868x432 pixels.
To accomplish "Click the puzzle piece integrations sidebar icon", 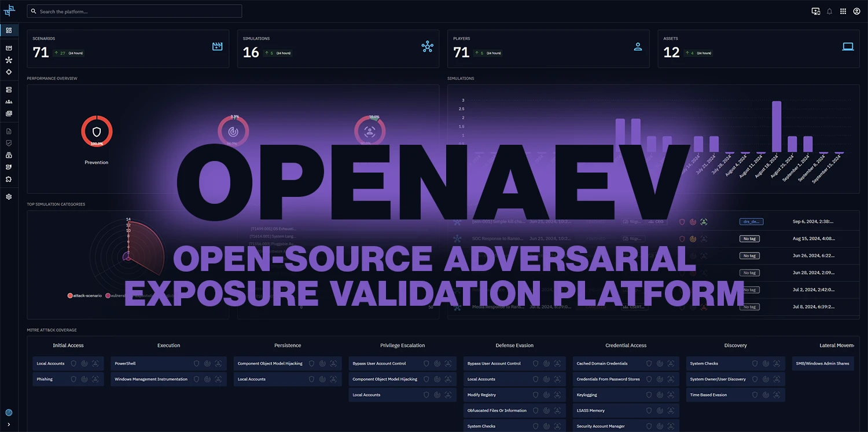I will pos(9,180).
